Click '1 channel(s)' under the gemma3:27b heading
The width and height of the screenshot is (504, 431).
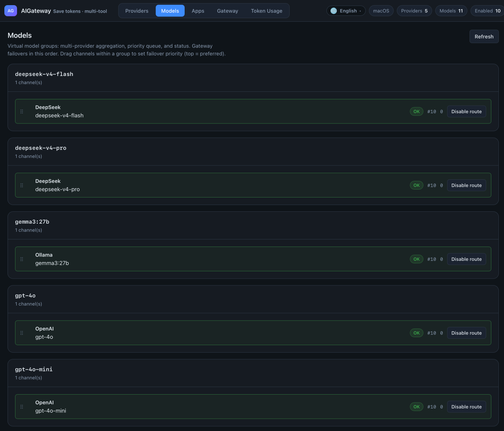tap(29, 230)
